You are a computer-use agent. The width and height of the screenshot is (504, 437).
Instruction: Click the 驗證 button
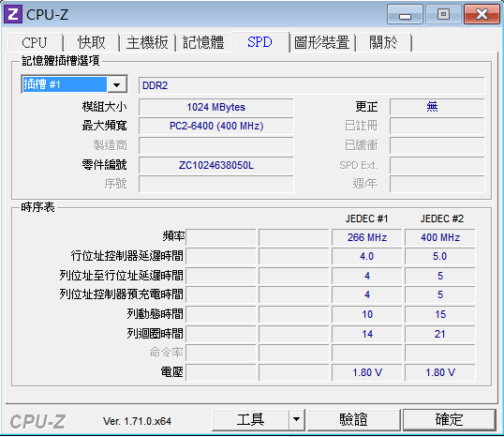coord(353,419)
